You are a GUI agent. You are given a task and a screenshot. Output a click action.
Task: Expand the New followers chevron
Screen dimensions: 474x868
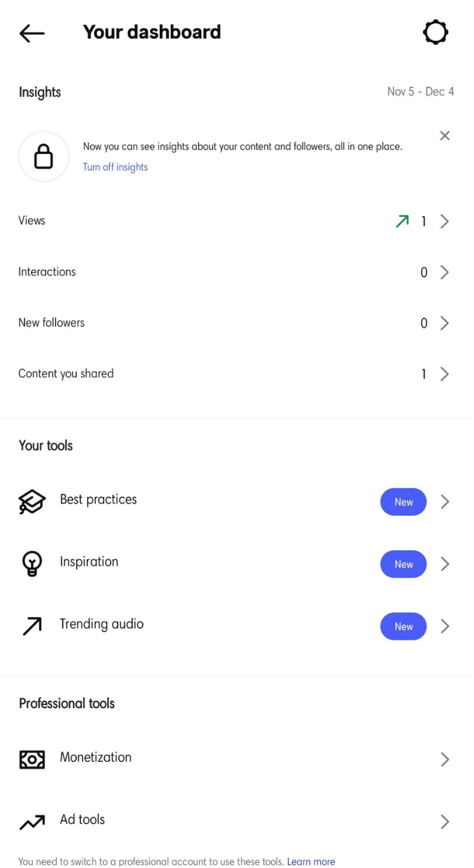tap(445, 323)
